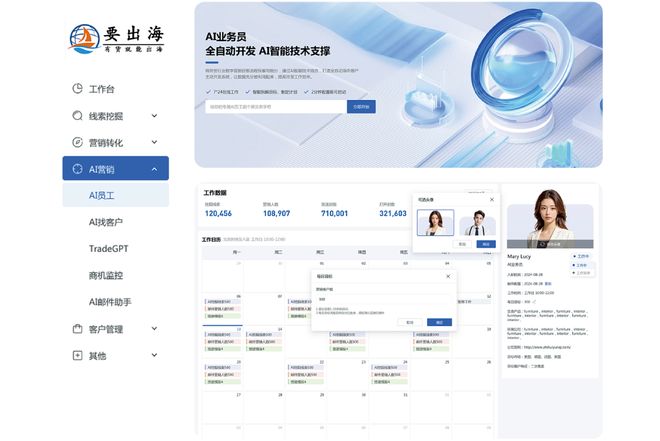The height and width of the screenshot is (441, 660).
Task: Open the AI找客户 submenu item
Action: [x=106, y=222]
